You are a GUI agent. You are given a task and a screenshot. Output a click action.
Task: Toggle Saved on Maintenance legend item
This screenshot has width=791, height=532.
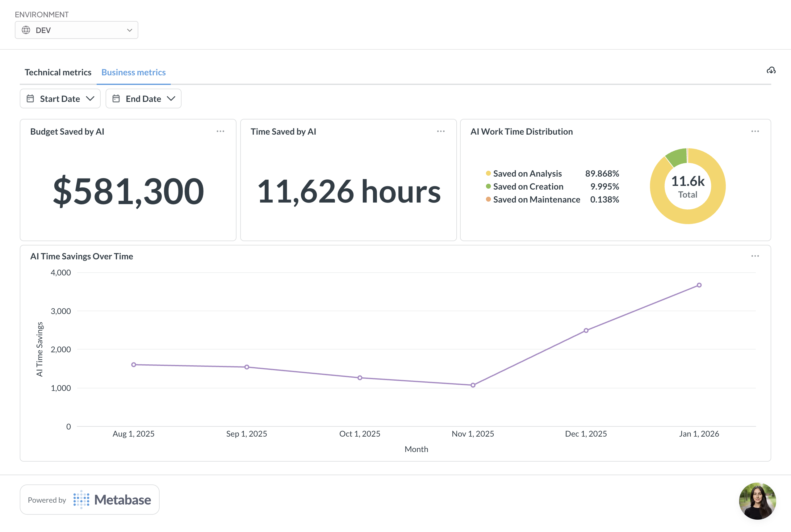click(x=536, y=199)
